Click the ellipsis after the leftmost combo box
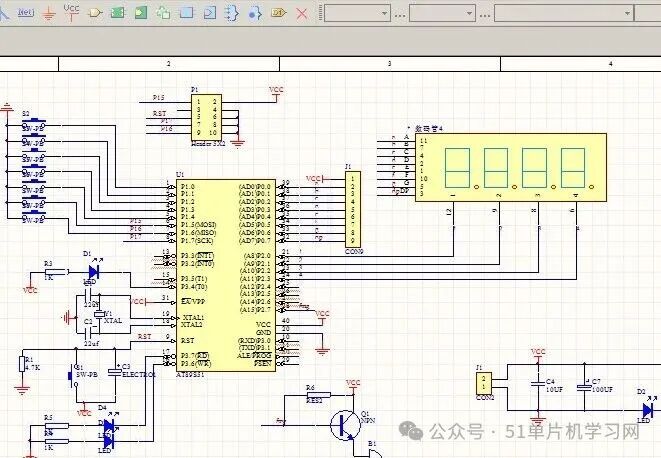661x458 pixels. [400, 16]
